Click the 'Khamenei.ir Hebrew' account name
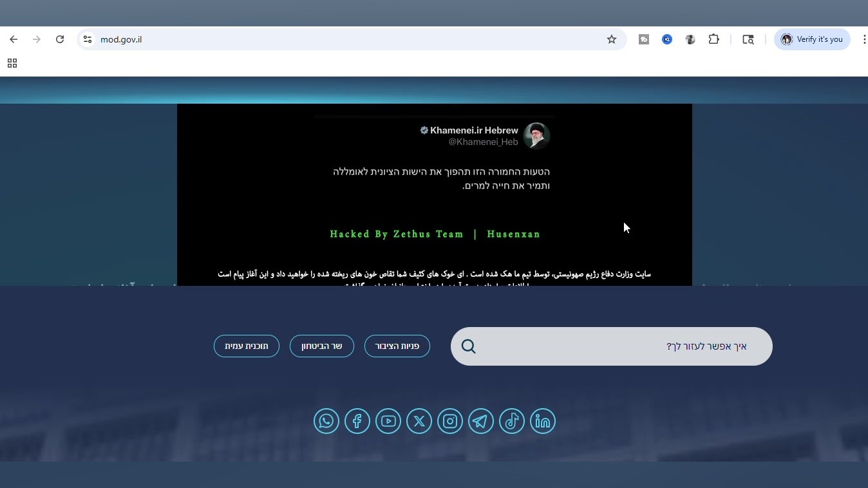868x488 pixels. (x=474, y=130)
